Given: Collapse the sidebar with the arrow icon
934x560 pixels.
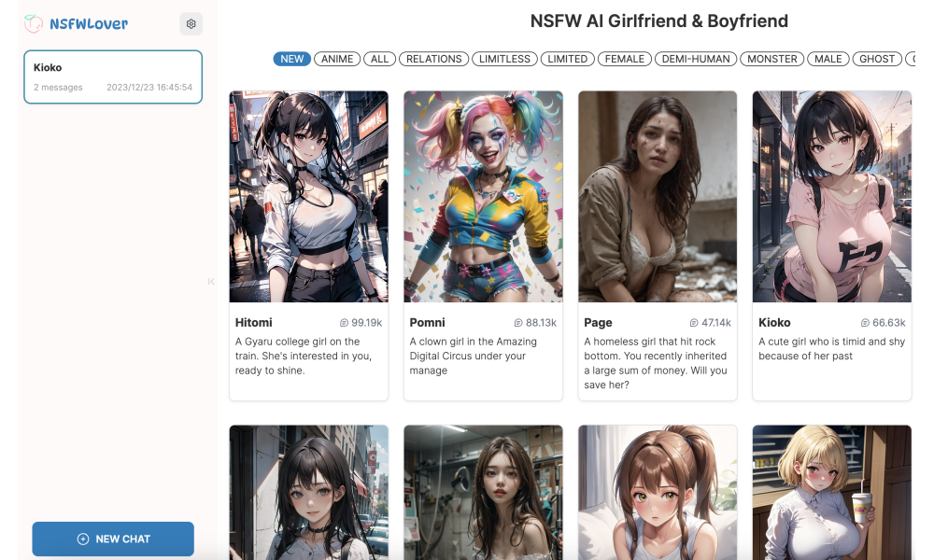Looking at the screenshot, I should [211, 282].
